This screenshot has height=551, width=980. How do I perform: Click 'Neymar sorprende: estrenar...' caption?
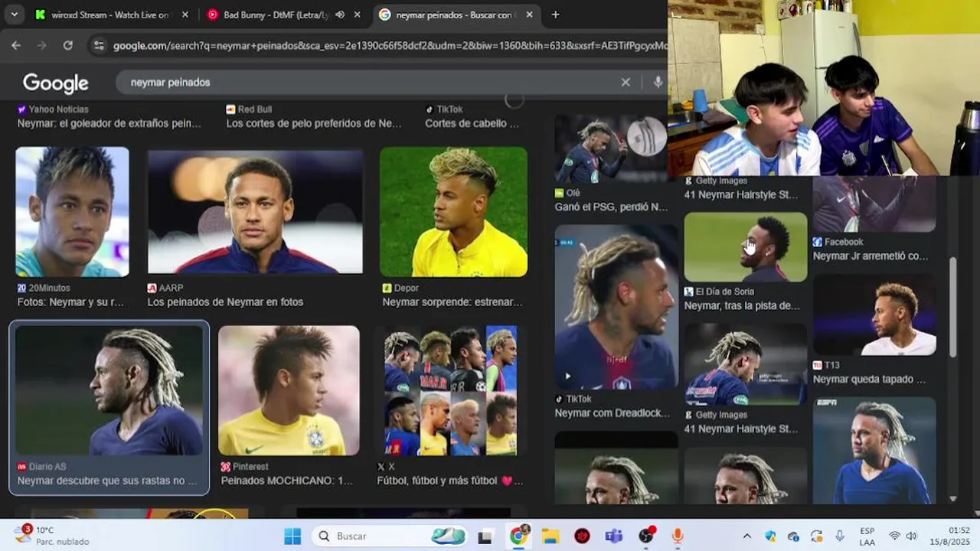tap(452, 302)
